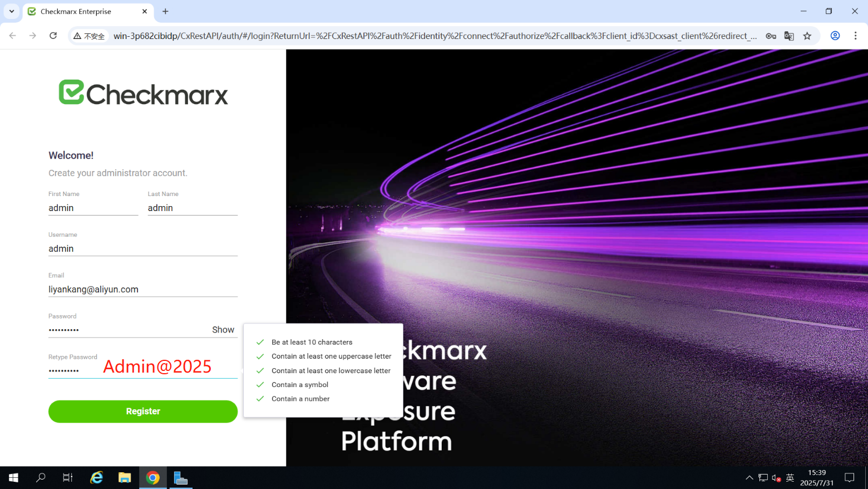868x489 pixels.
Task: Show the password text
Action: pos(223,330)
